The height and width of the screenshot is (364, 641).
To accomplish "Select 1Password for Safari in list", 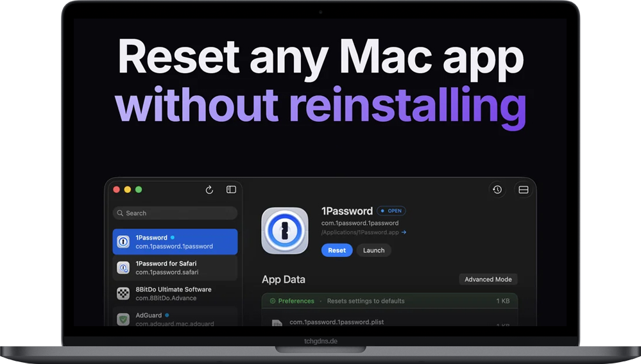I will point(175,268).
